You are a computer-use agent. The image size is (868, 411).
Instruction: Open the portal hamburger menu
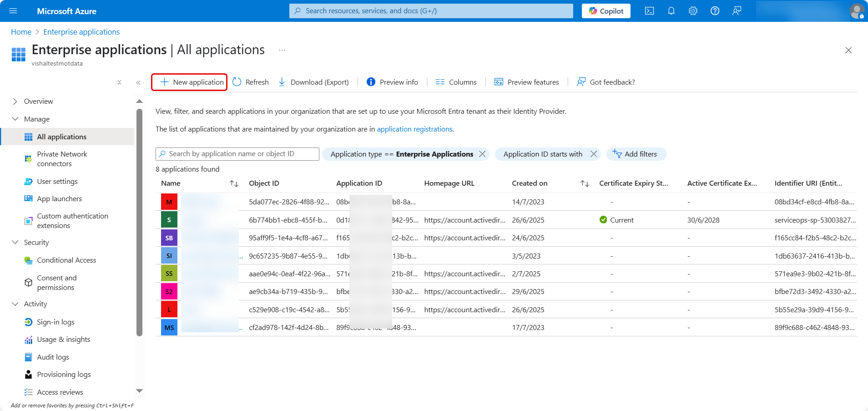tap(13, 11)
